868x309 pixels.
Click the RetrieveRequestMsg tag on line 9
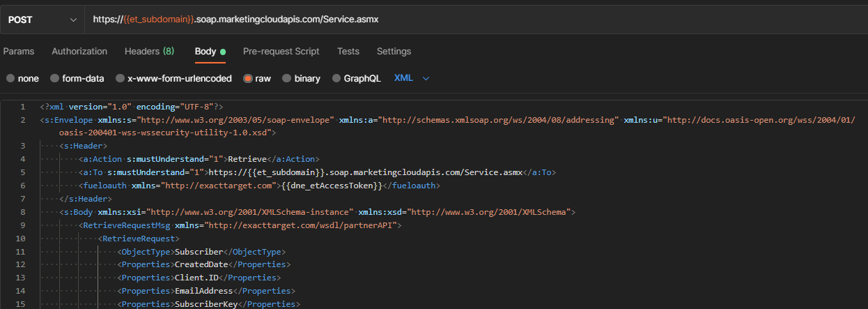pyautogui.click(x=126, y=225)
